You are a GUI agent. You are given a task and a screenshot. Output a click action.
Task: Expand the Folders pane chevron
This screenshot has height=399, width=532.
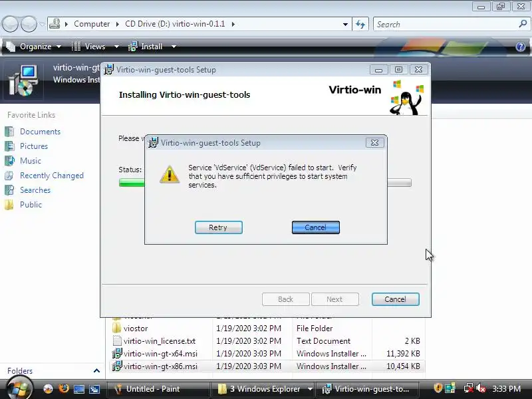(96, 370)
